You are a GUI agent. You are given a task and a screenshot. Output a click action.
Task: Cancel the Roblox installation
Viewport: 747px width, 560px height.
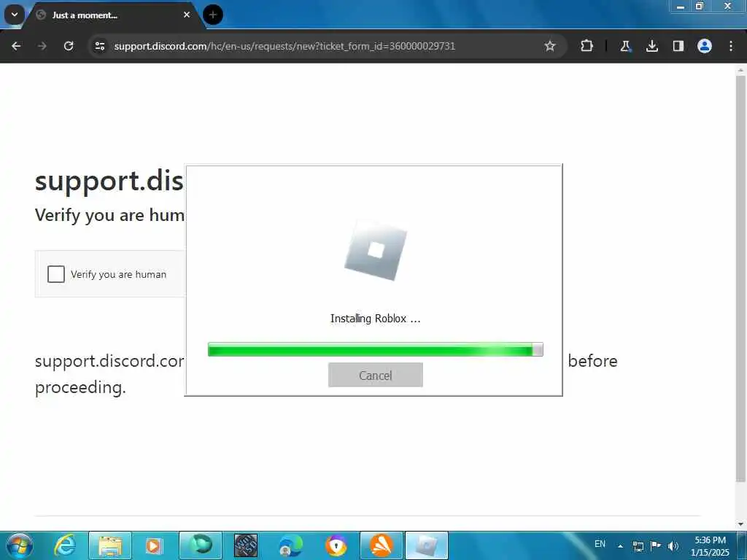pos(376,376)
